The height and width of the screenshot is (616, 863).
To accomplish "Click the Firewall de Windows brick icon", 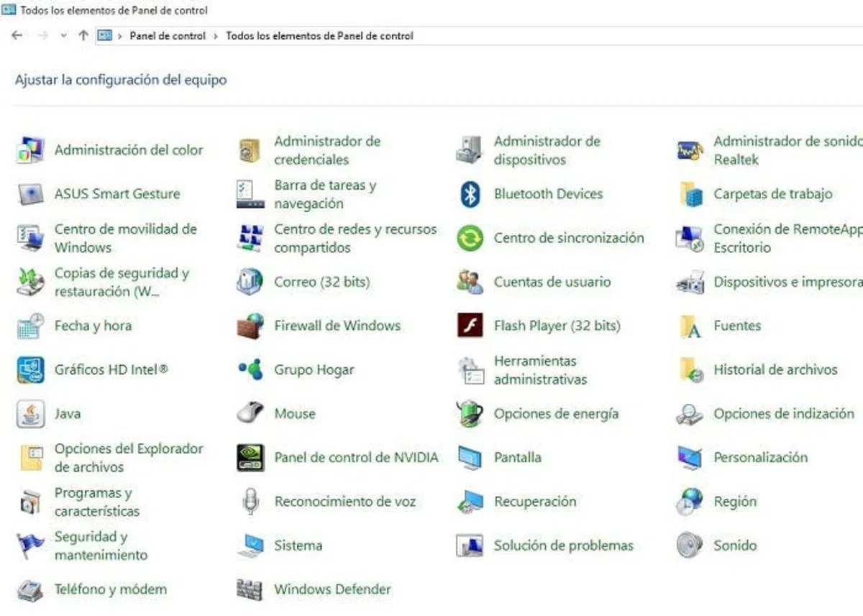I will 250,326.
